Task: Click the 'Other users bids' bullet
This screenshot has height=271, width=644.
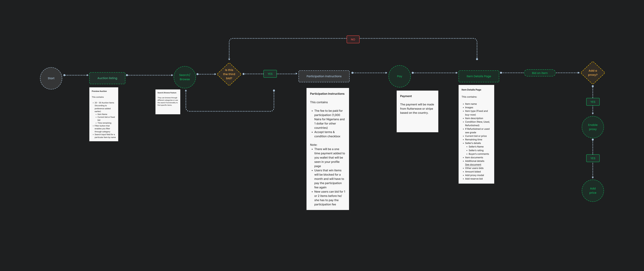Action: (474, 168)
